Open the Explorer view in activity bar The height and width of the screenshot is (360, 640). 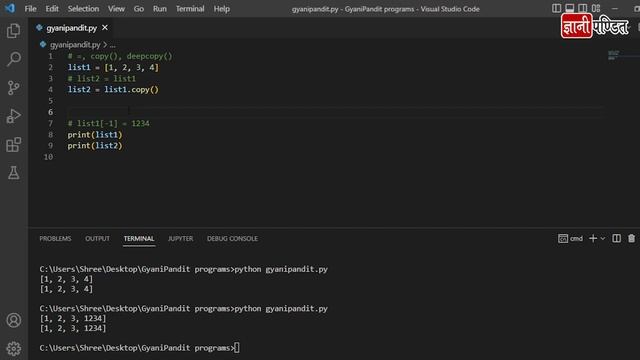tap(13, 31)
